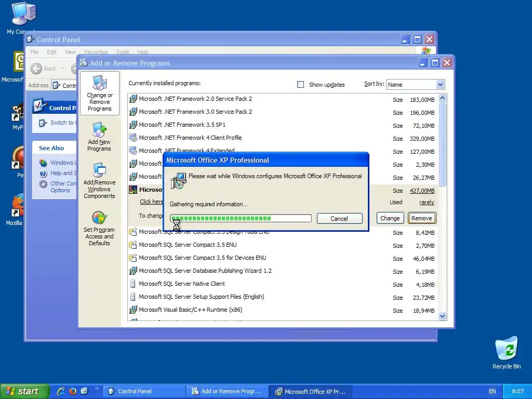
Task: Launch Firefox from quick launch
Action: point(73,391)
